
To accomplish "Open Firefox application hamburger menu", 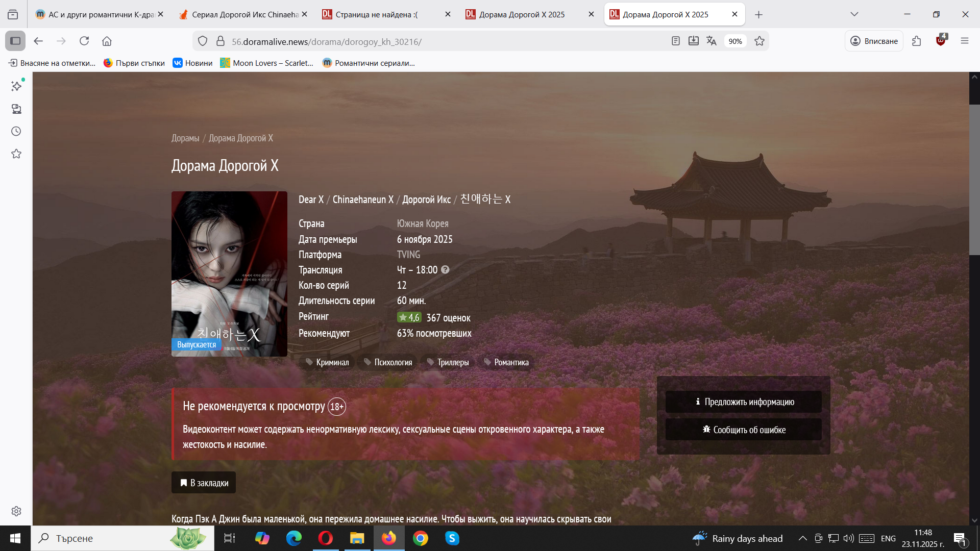I will click(x=964, y=41).
